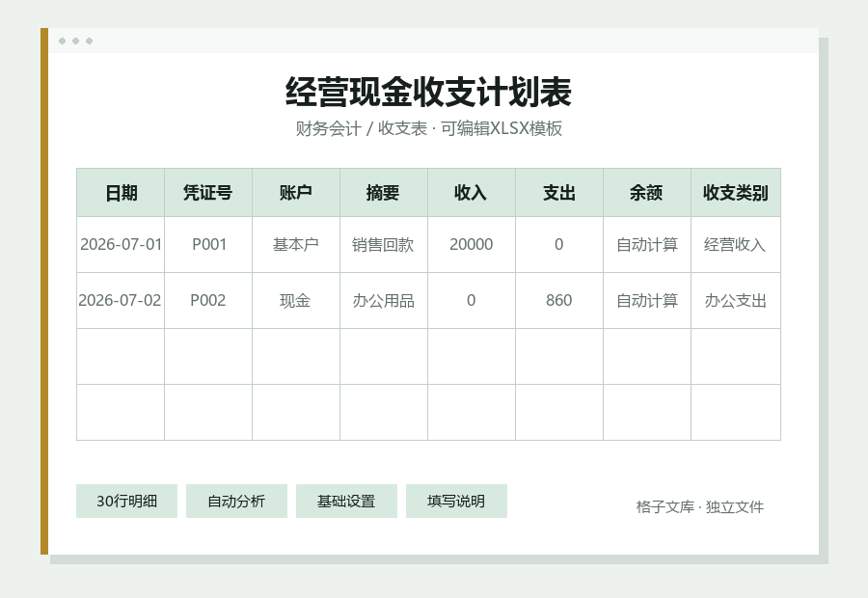
Task: Click the footer text 格子文库 · 独立文件
Action: point(700,506)
